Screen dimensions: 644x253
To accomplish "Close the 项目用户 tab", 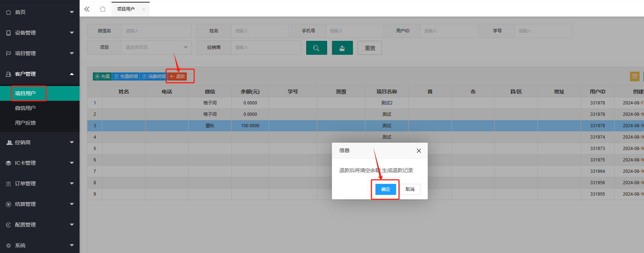I will [144, 9].
